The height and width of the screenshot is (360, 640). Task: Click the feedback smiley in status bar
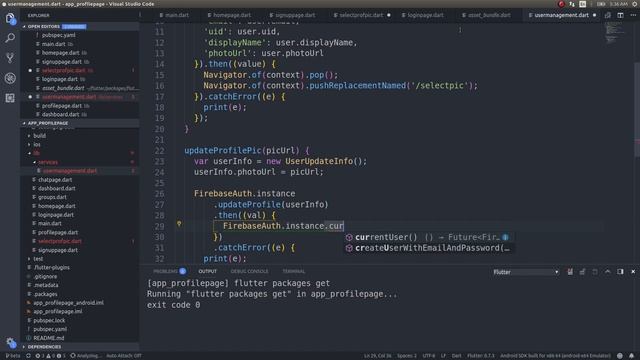pyautogui.click(x=620, y=356)
